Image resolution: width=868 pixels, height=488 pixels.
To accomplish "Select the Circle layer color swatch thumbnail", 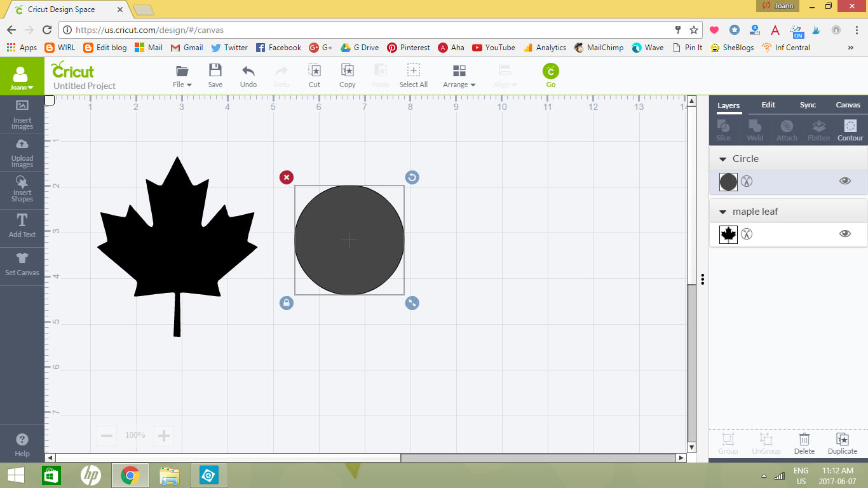I will click(x=728, y=182).
